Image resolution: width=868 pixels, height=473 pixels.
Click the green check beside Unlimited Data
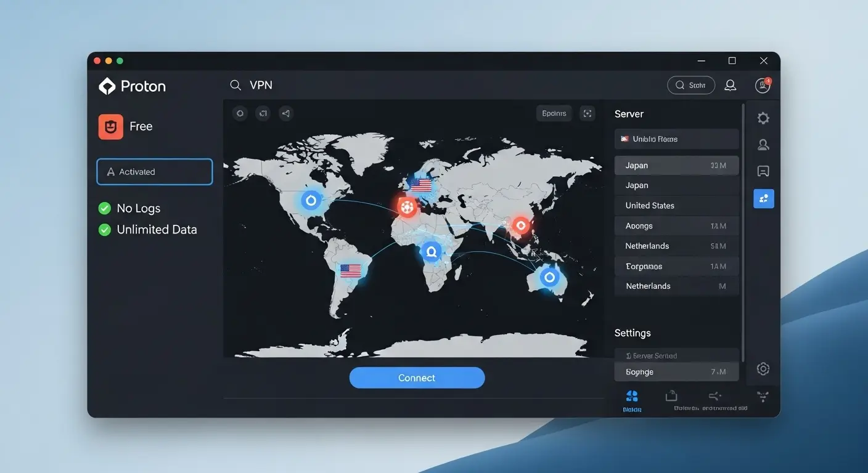pyautogui.click(x=105, y=230)
